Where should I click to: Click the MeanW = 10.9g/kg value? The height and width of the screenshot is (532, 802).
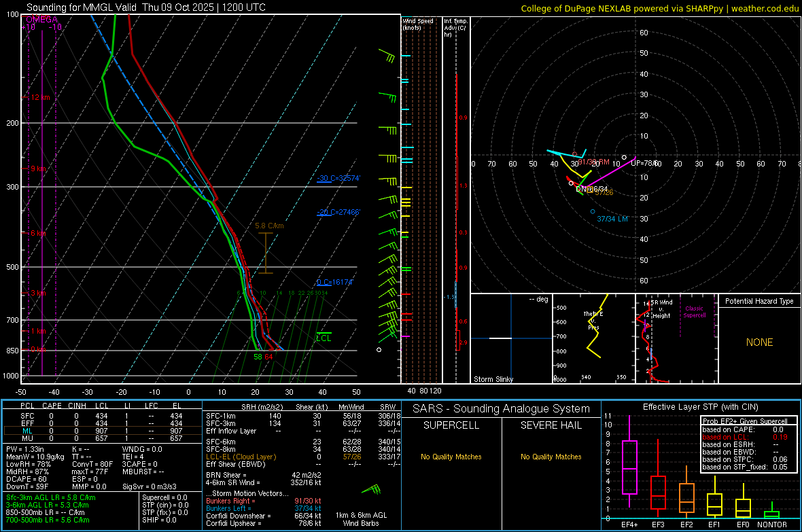tap(35, 457)
